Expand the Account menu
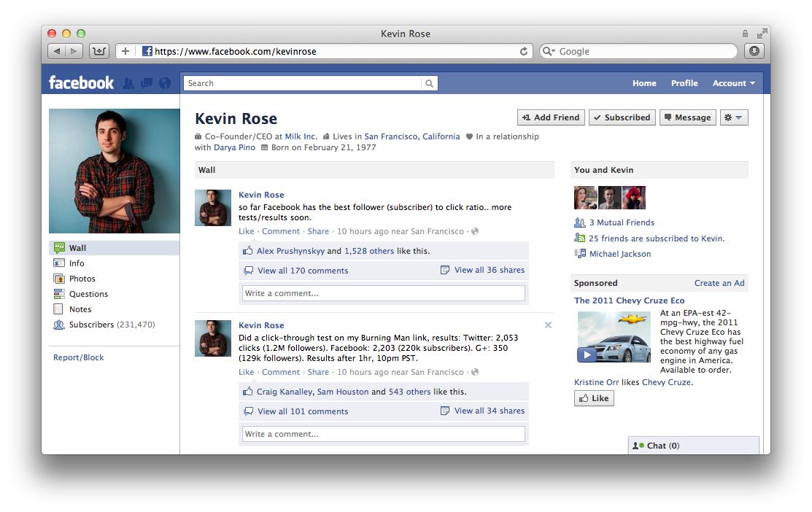Viewport: 812px width, 512px height. (x=734, y=83)
